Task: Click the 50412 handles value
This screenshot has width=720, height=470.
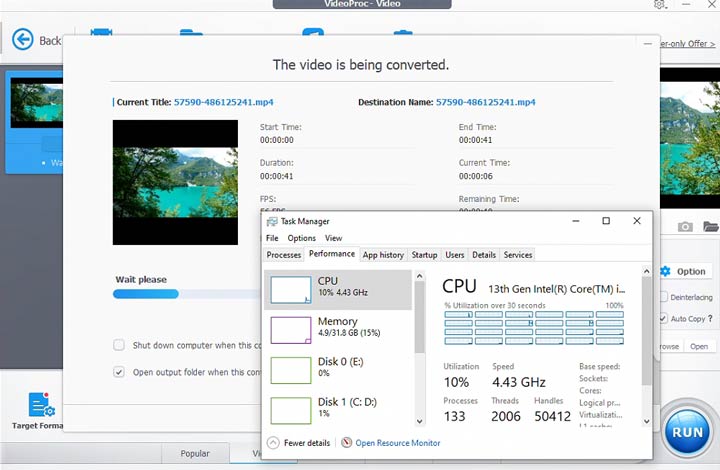Action: point(552,416)
